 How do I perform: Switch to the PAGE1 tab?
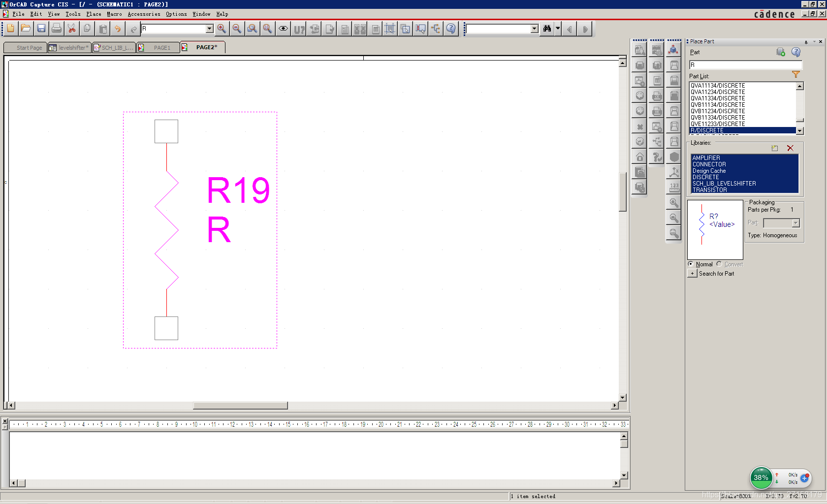(x=161, y=48)
